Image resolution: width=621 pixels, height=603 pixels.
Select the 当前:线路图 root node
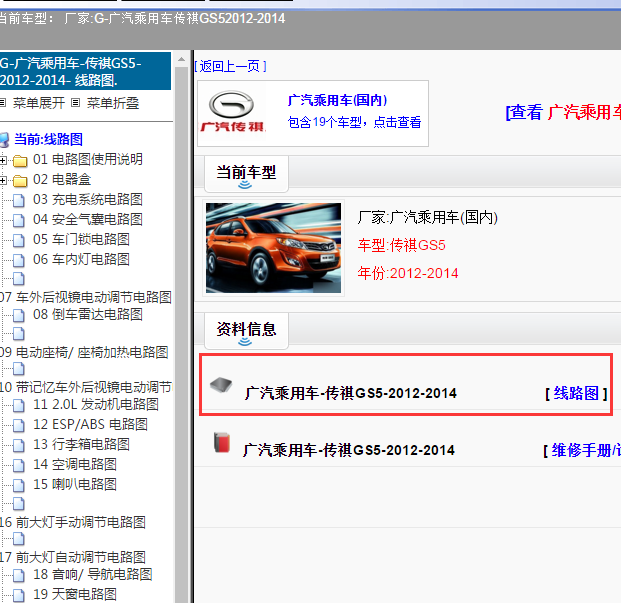pos(48,139)
